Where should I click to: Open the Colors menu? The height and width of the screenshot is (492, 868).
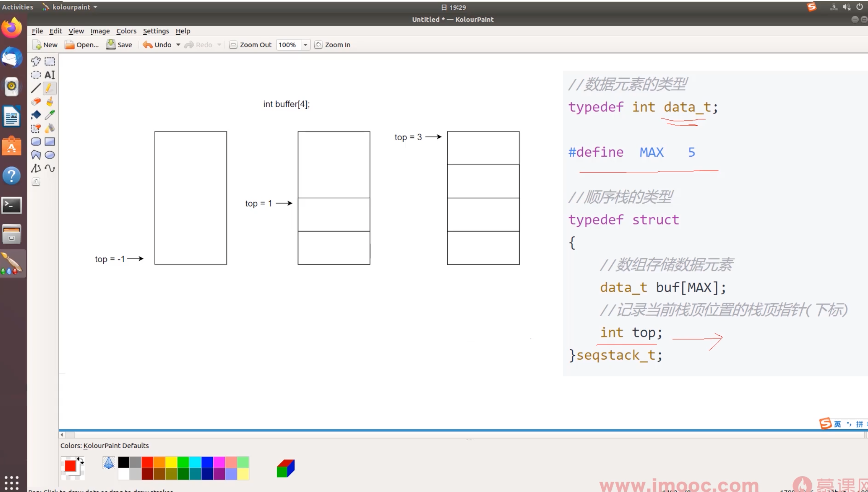(126, 31)
